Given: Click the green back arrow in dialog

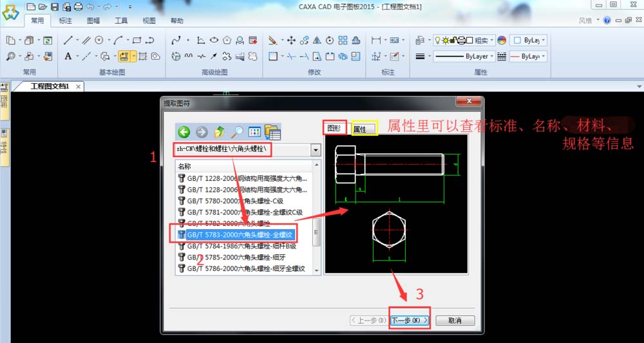Looking at the screenshot, I should (x=184, y=132).
